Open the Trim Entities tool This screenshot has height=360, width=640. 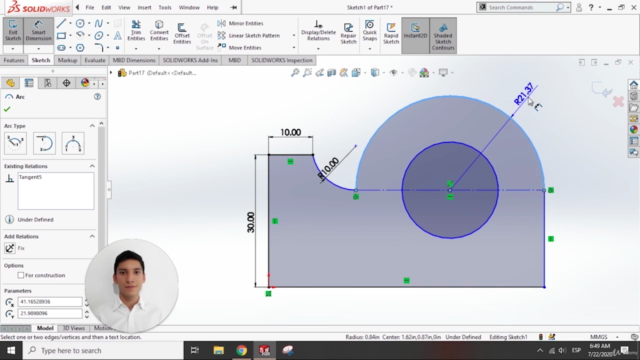click(x=136, y=31)
